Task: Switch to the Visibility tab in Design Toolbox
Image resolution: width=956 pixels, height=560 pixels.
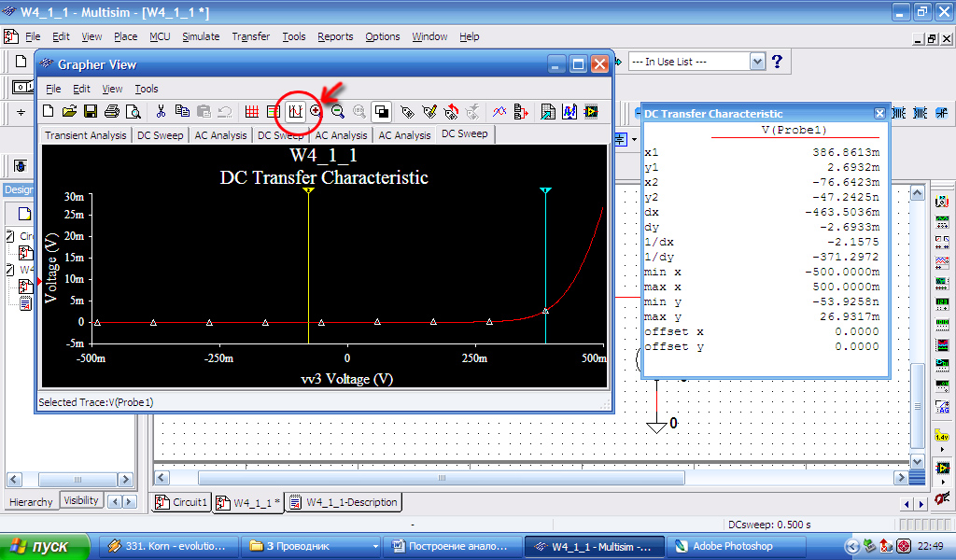Action: 81,500
